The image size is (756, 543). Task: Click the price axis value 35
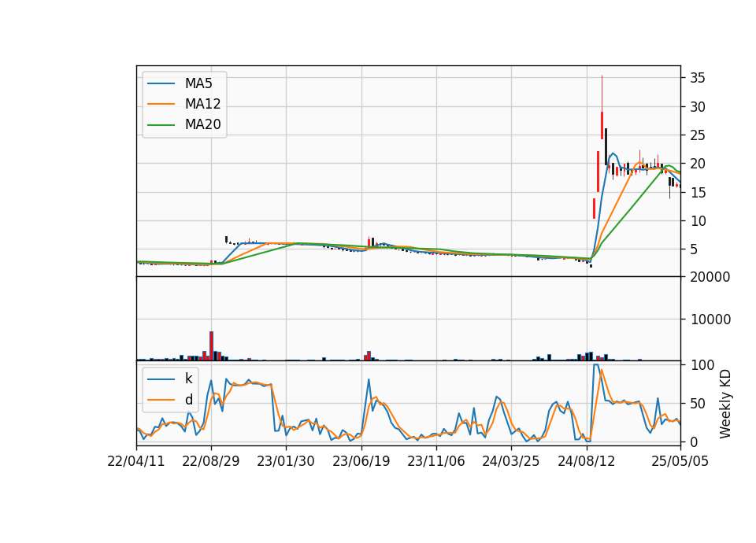click(698, 78)
